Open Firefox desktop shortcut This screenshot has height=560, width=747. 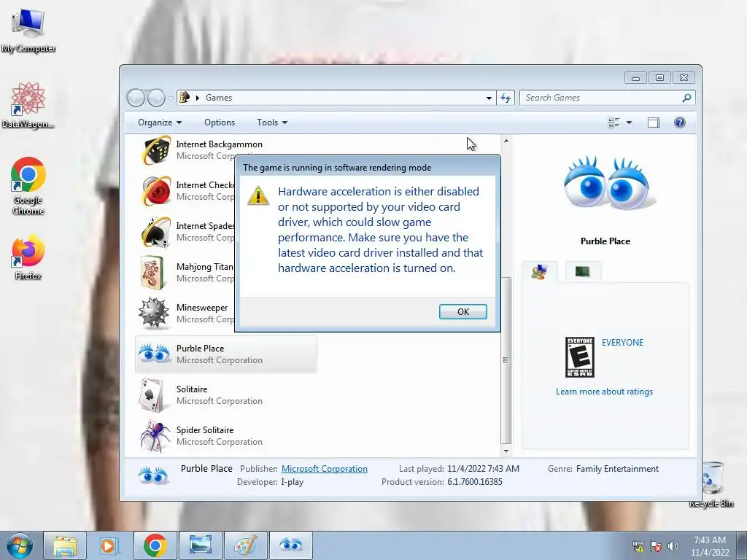pyautogui.click(x=28, y=257)
